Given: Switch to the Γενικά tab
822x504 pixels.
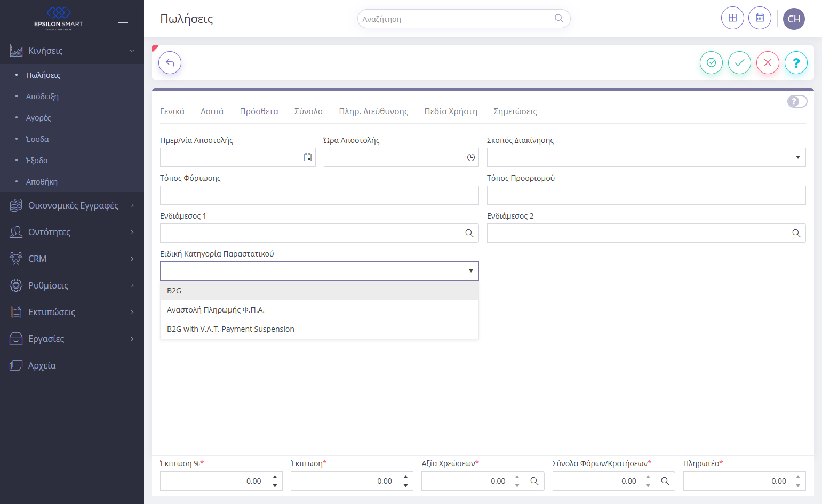Looking at the screenshot, I should click(x=172, y=111).
